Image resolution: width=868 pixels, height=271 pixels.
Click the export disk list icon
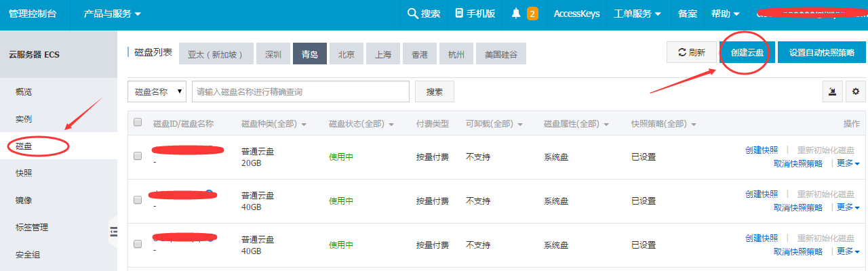click(x=832, y=91)
